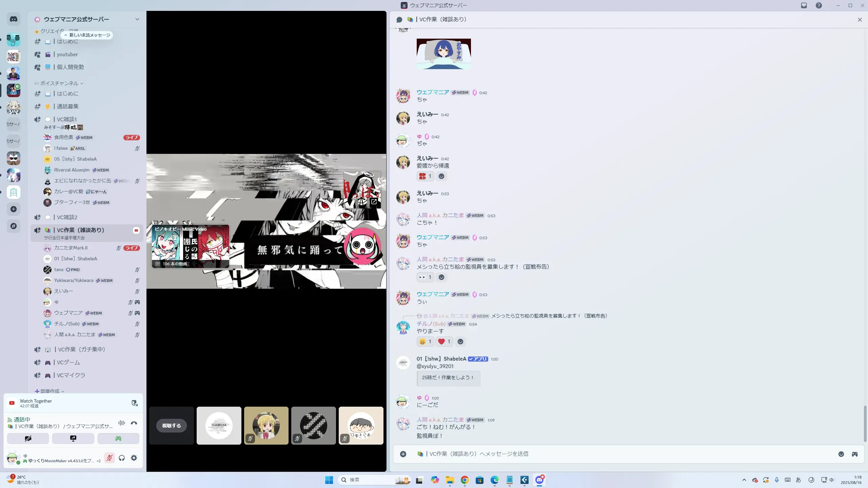Expand the 部屋作成 category
868x488 pixels.
click(50, 391)
